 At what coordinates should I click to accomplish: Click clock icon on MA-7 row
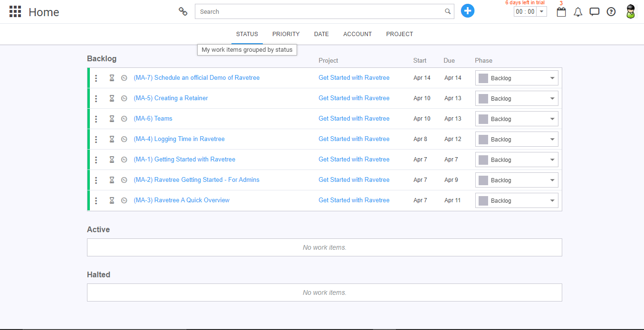click(124, 78)
